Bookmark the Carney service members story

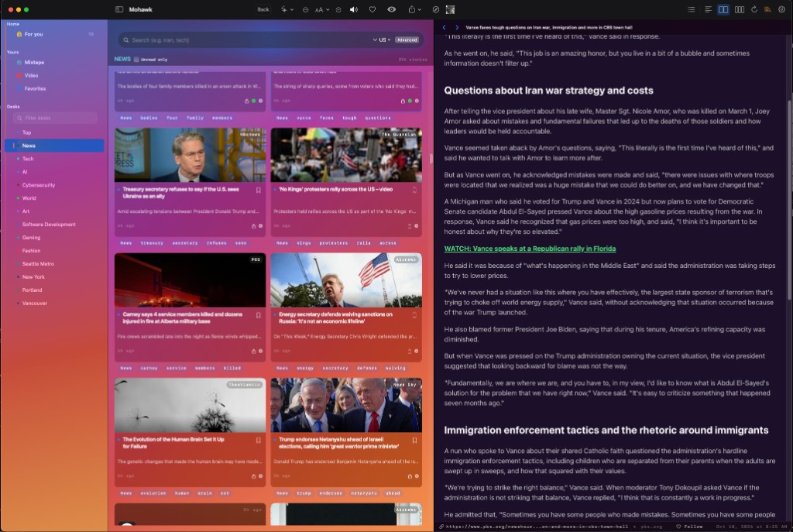258,315
